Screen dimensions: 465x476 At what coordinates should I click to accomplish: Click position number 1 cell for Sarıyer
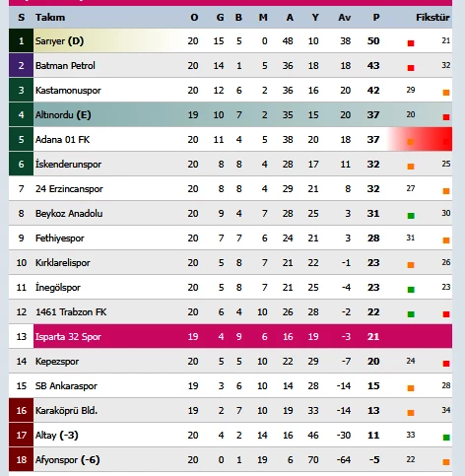(21, 40)
